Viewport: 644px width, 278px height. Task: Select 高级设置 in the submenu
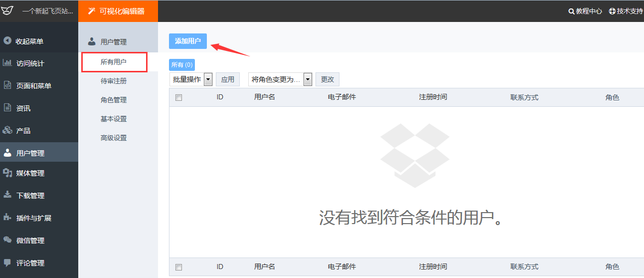114,138
